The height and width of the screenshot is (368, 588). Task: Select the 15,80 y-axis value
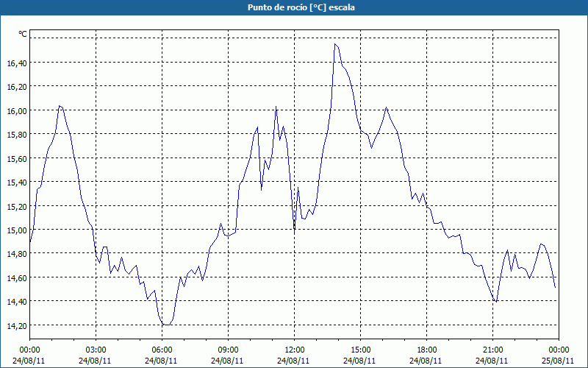(x=17, y=135)
